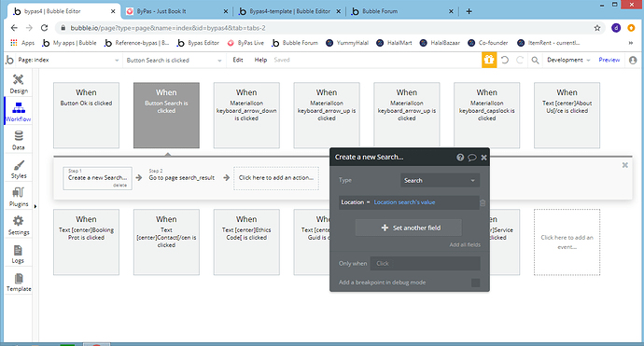
Task: Open the Development version dropdown
Action: [x=568, y=60]
